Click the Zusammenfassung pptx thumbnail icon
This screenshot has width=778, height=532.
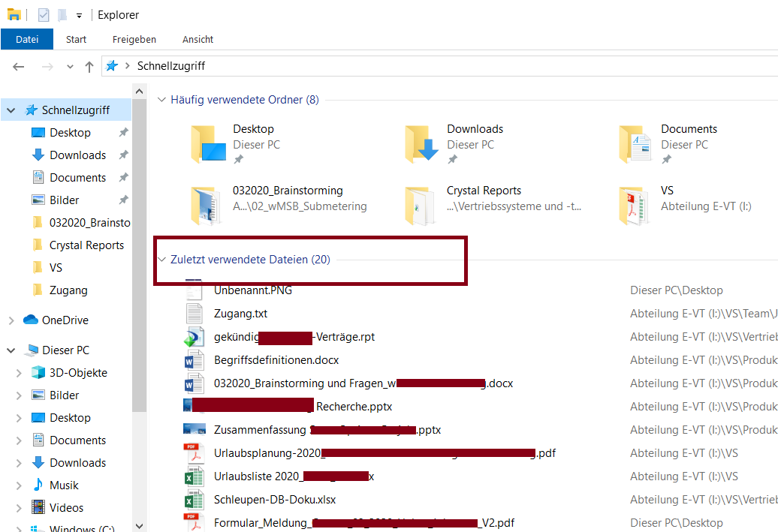click(x=194, y=429)
